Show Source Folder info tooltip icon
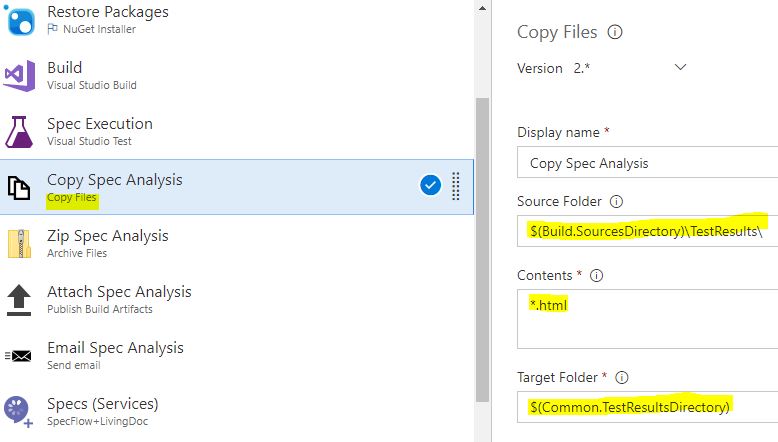 pos(616,201)
